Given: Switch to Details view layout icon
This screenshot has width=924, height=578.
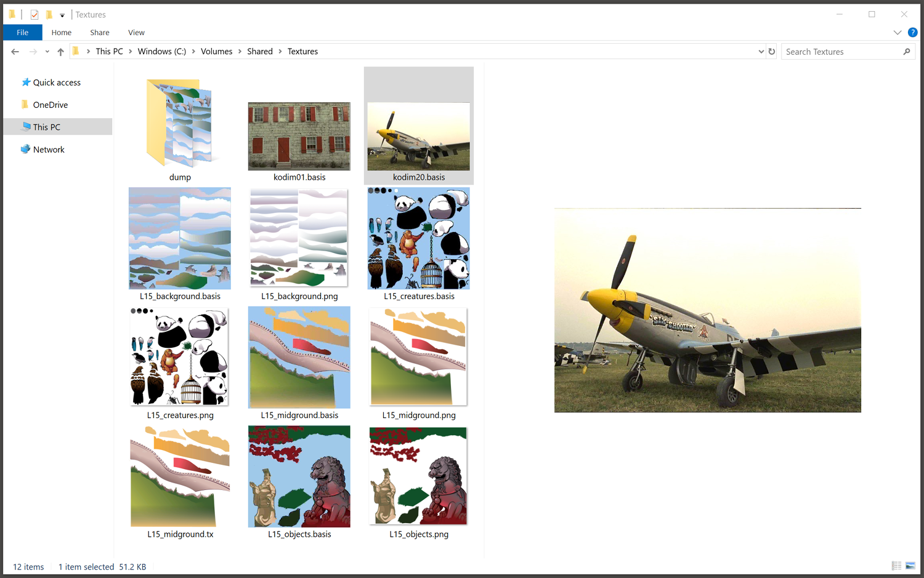Looking at the screenshot, I should tap(896, 566).
